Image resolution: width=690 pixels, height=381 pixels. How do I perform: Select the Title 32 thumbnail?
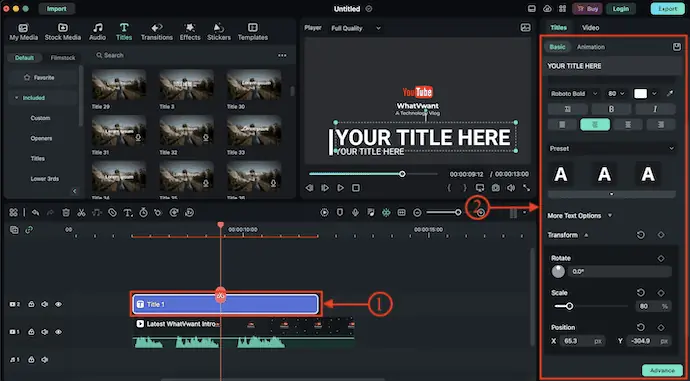(187, 131)
